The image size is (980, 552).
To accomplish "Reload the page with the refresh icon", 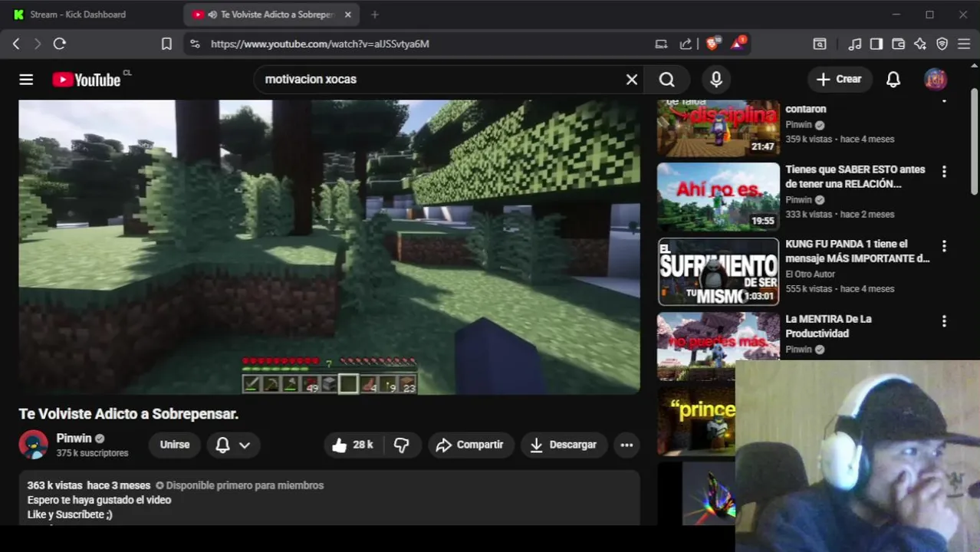I will pyautogui.click(x=59, y=44).
